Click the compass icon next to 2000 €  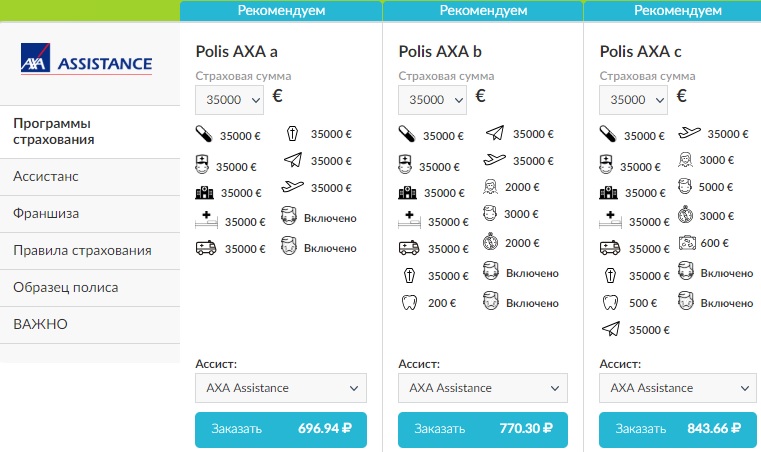tap(491, 242)
